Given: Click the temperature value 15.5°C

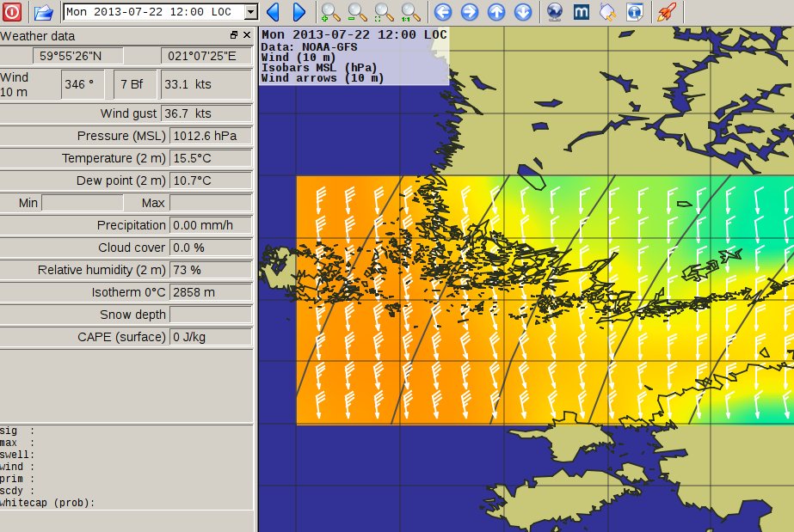Looking at the screenshot, I should pos(211,158).
